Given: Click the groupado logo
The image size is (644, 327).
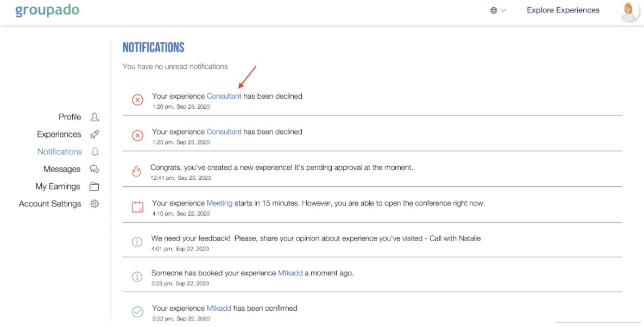Looking at the screenshot, I should pyautogui.click(x=47, y=10).
